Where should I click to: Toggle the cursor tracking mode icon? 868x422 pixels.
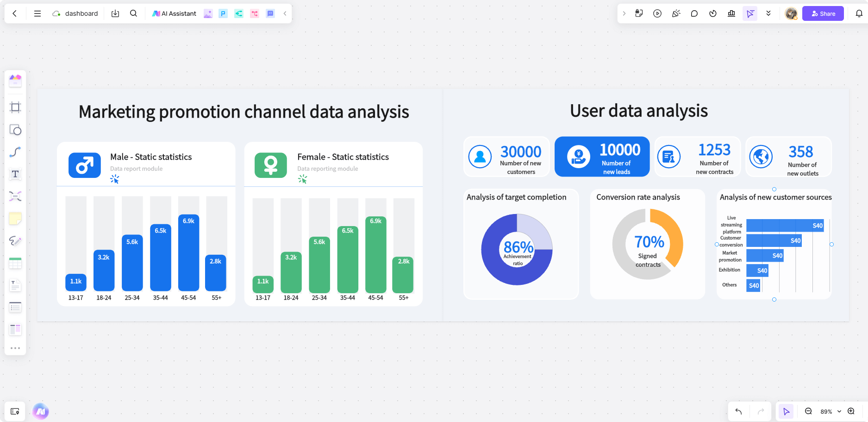750,13
